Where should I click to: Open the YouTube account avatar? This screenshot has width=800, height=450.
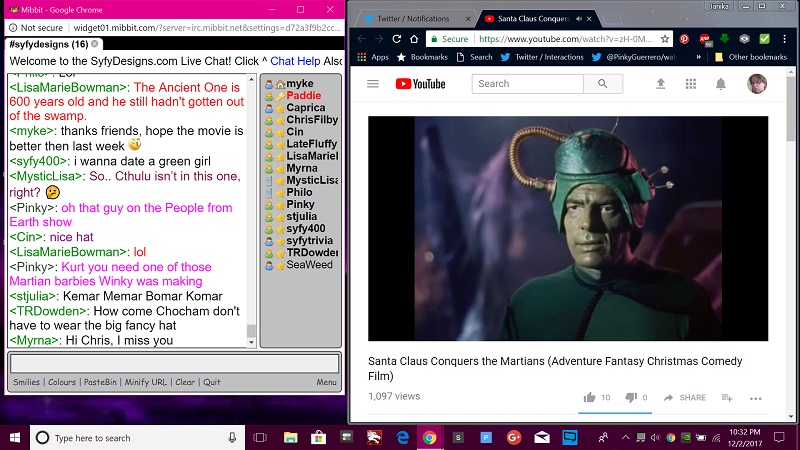757,84
